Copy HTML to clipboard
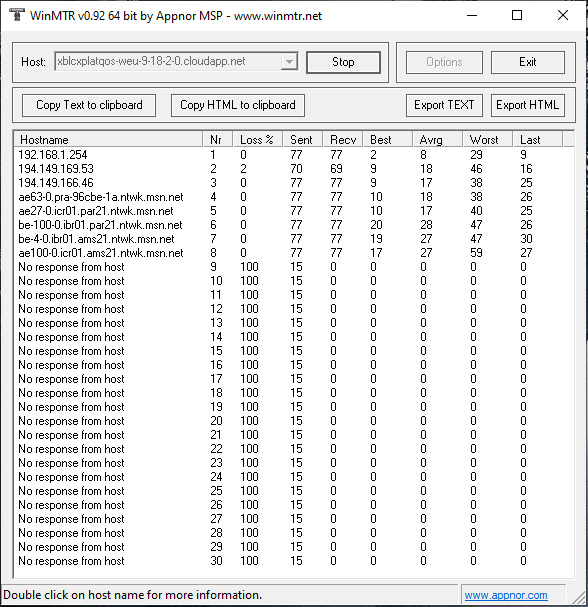 [238, 105]
